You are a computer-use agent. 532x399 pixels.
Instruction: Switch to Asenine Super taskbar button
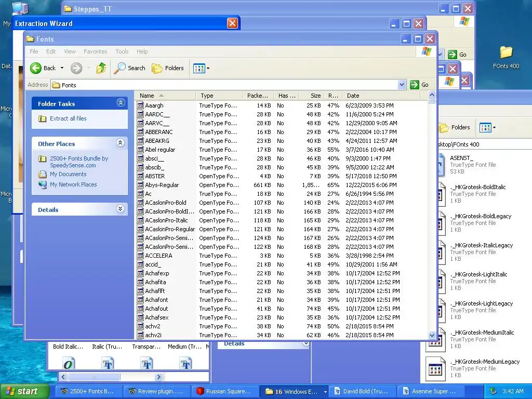click(431, 392)
